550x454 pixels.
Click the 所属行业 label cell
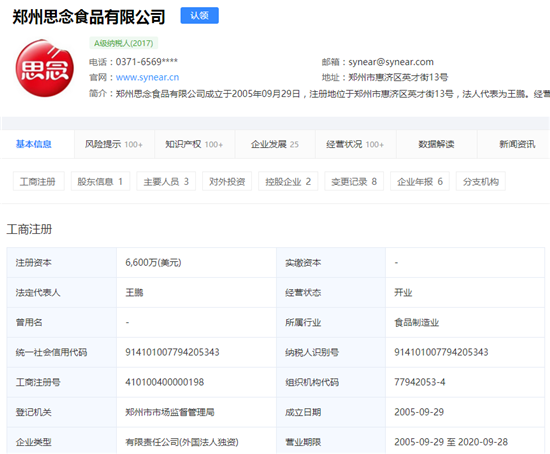(x=331, y=322)
